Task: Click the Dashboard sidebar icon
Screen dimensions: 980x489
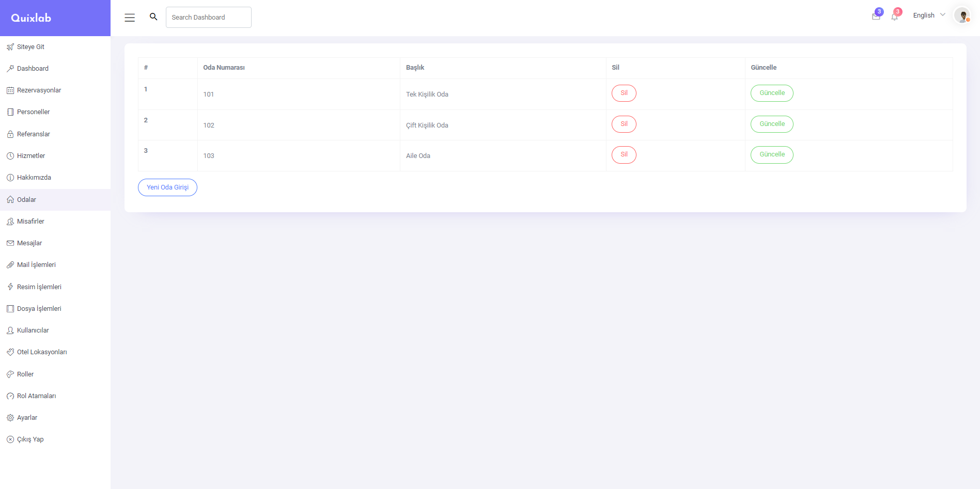Action: click(10, 69)
